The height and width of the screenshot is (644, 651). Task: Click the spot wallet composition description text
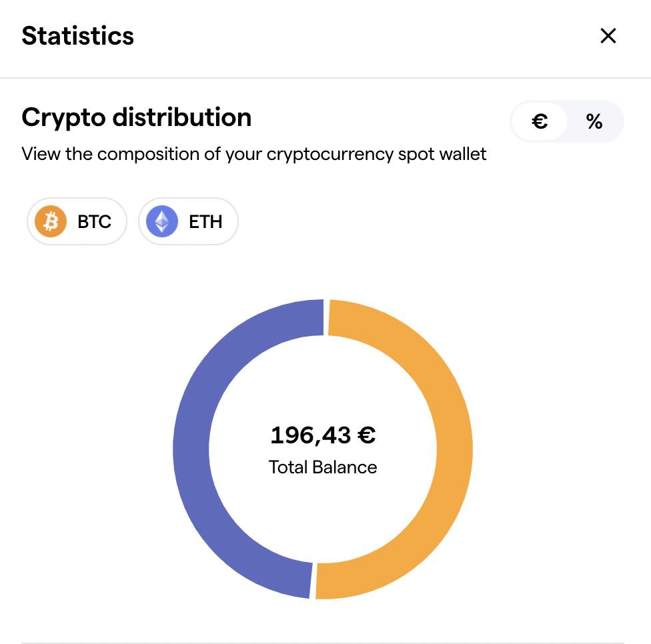pos(253,154)
